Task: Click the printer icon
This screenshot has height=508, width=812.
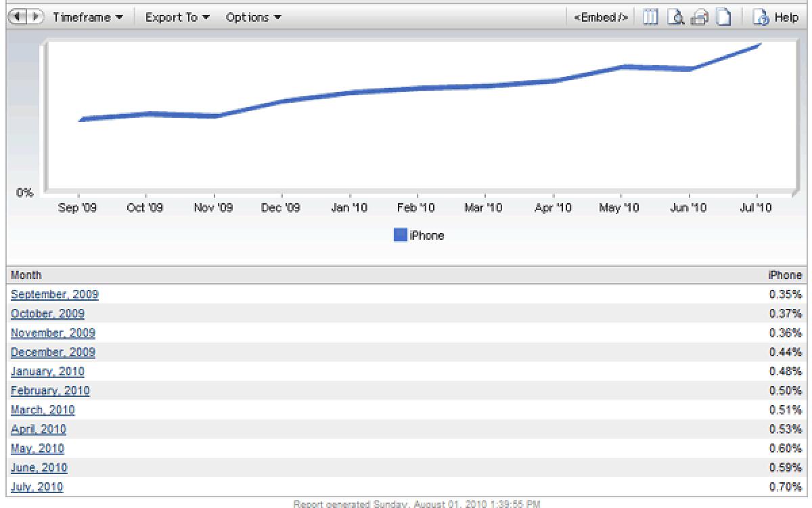Action: tap(699, 18)
